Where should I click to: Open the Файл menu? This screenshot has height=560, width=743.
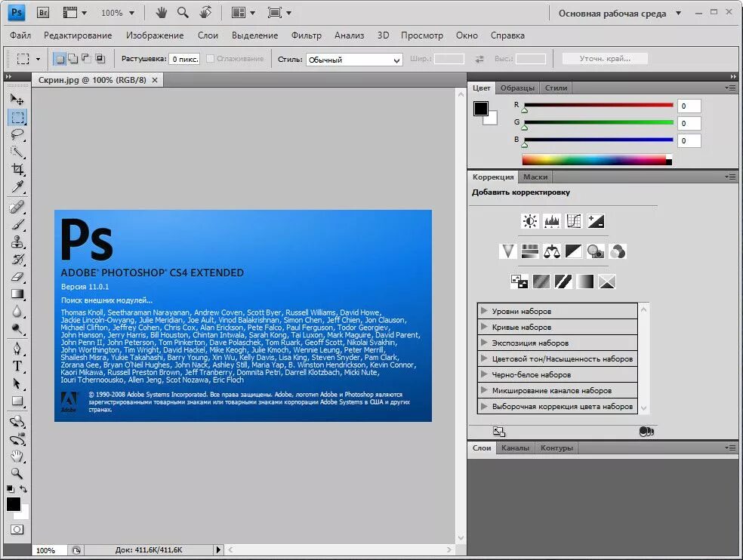click(x=20, y=35)
